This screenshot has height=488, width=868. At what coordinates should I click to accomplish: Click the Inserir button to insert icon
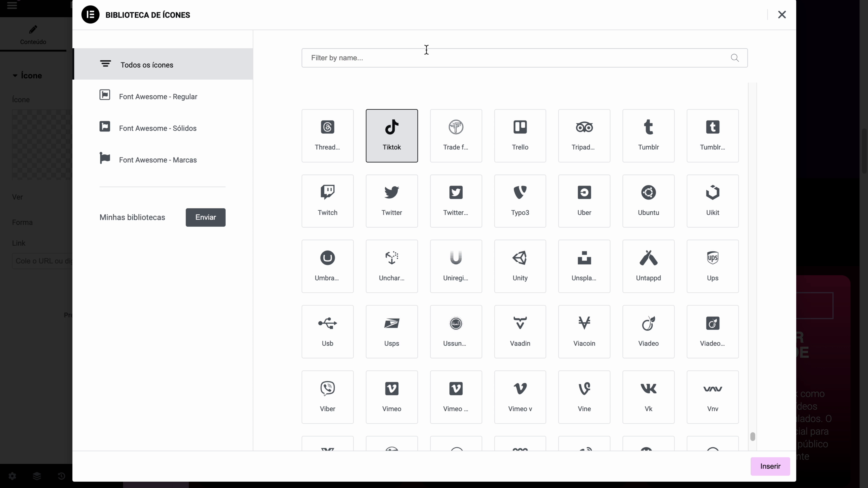770,467
